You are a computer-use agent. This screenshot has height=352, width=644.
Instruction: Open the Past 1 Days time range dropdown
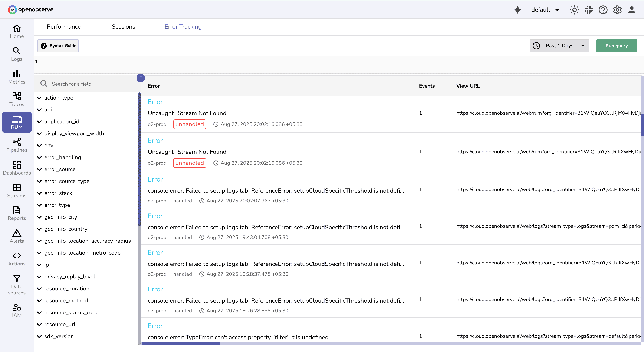tap(559, 46)
